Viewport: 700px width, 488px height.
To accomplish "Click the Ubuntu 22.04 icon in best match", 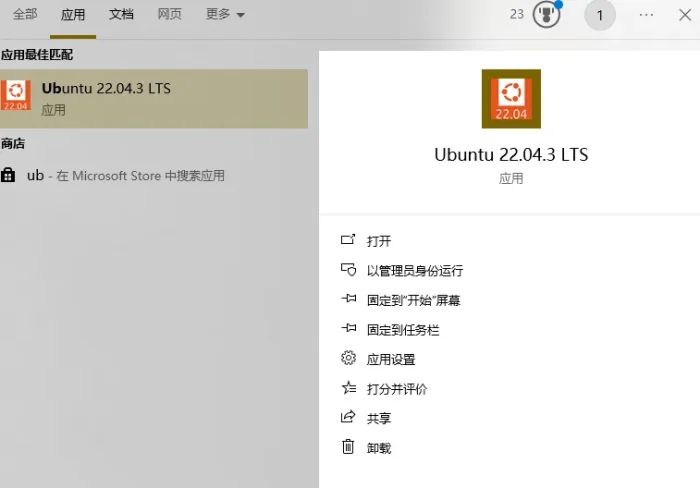I will point(16,96).
